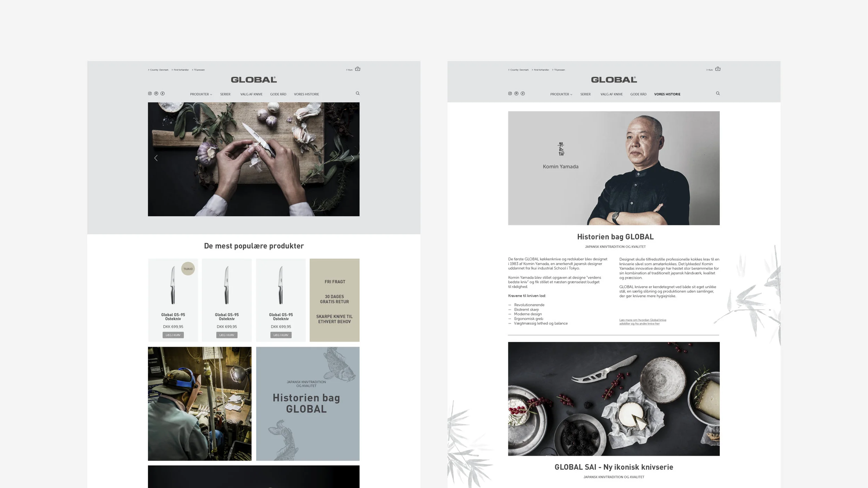
Task: Open Pinterest icon on the Vores Historie page
Action: 516,93
